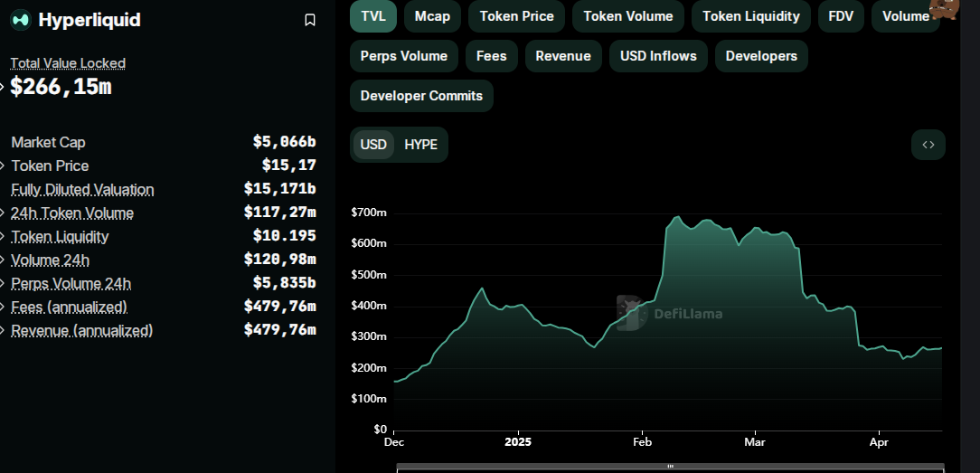
Task: Enable Token Volume on the chart
Action: [628, 16]
